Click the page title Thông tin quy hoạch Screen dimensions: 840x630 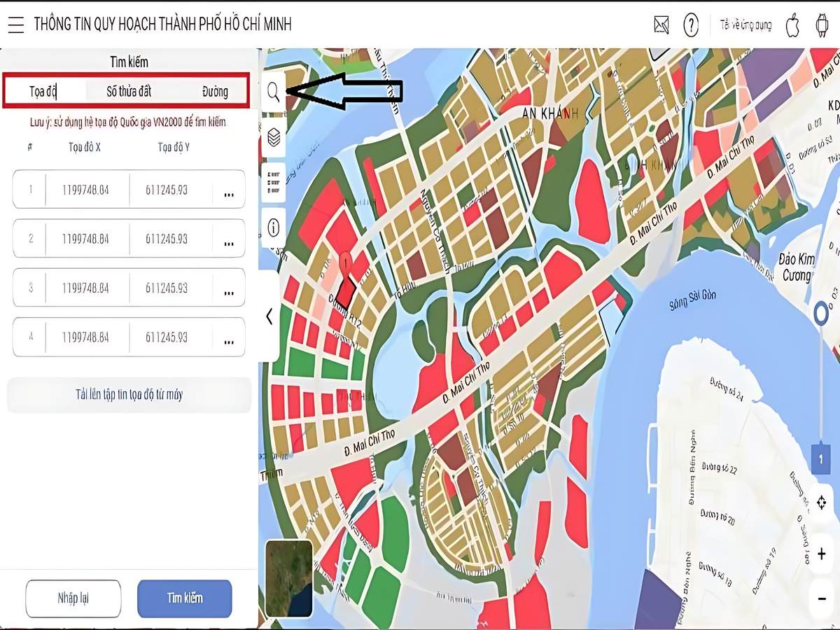pos(162,24)
